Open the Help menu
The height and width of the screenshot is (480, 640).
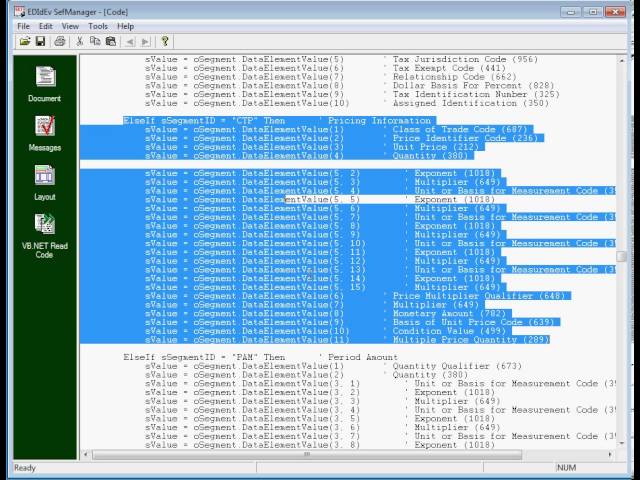125,26
